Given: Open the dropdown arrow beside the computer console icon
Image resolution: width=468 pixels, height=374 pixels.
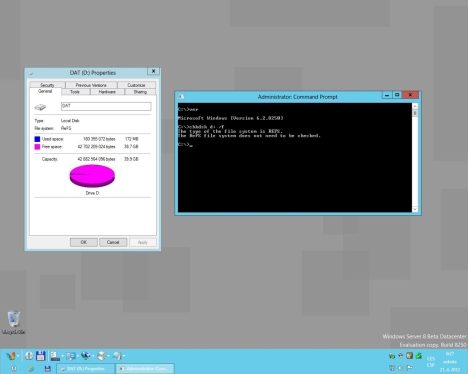Looking at the screenshot, I should 62,356.
